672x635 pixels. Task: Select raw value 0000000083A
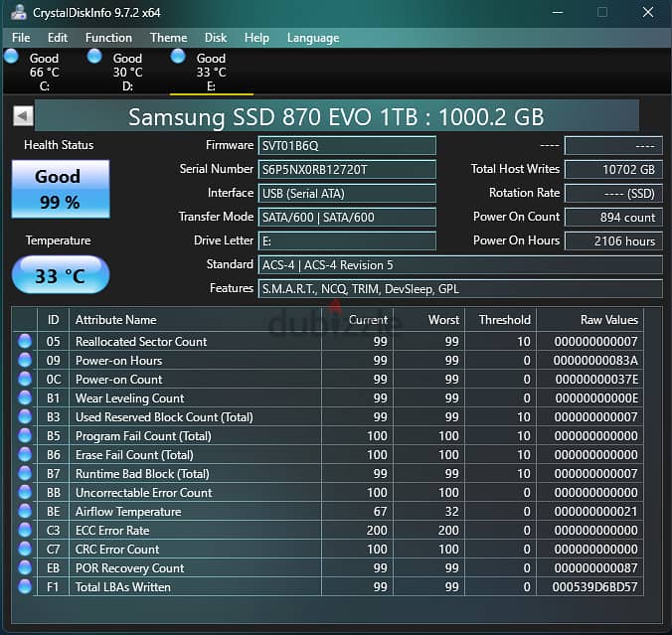click(595, 361)
